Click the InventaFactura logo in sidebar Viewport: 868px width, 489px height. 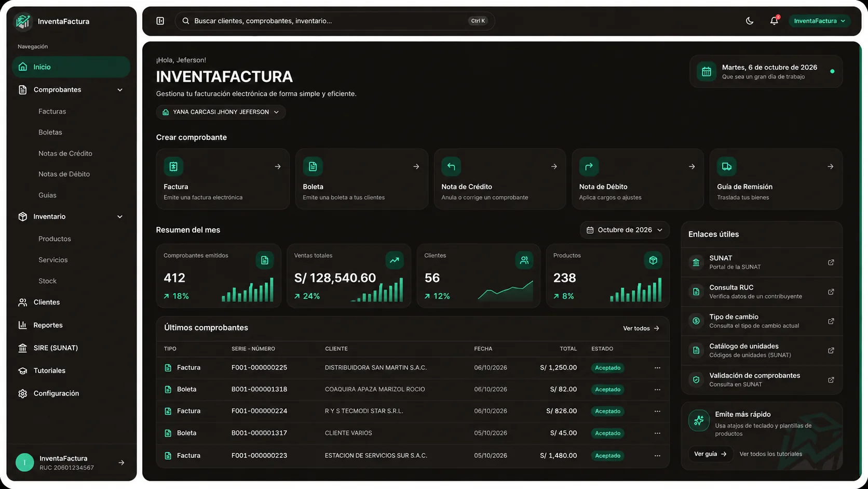point(23,21)
